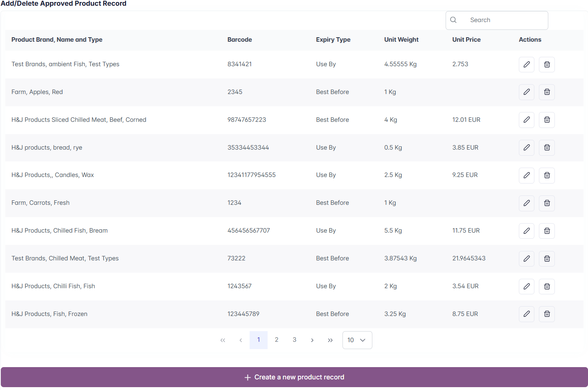The width and height of the screenshot is (588, 390).
Task: Go to page 3 of products
Action: coord(294,340)
